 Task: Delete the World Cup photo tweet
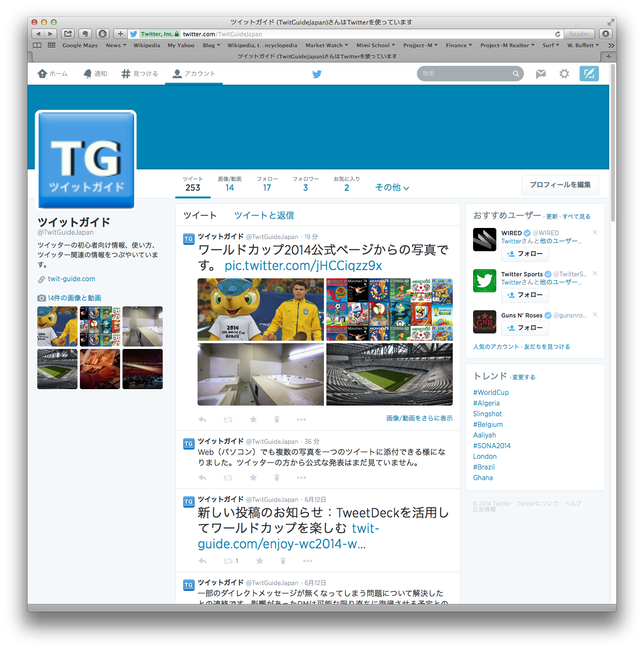(x=277, y=420)
